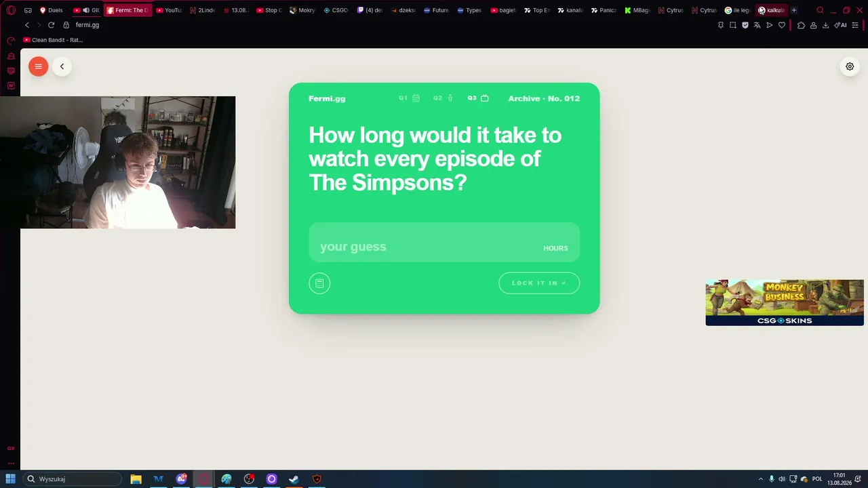
Task: Open the ad blocker shield icon
Action: 745,25
